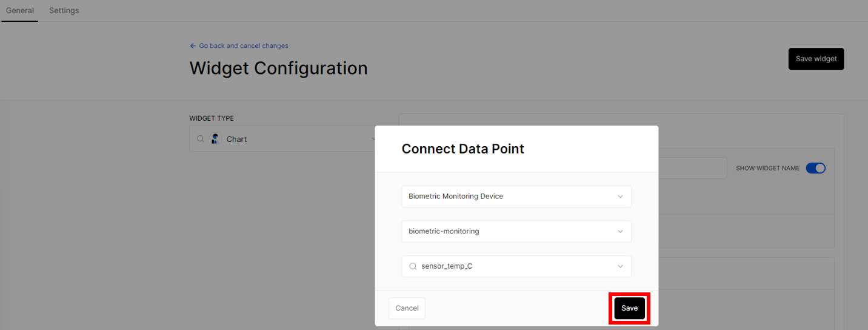Viewport: 868px width, 330px height.
Task: Click the search icon beside sensor_temp_C
Action: pos(413,266)
